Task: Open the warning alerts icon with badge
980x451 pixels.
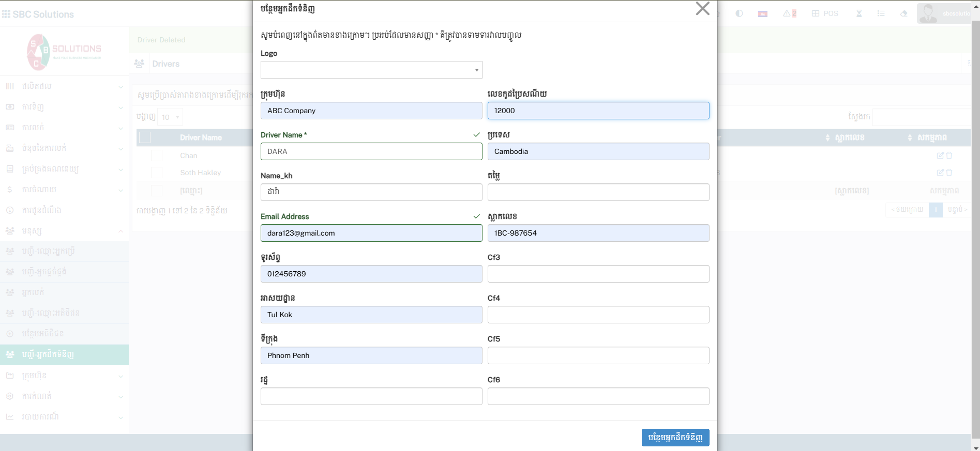Action: point(789,13)
